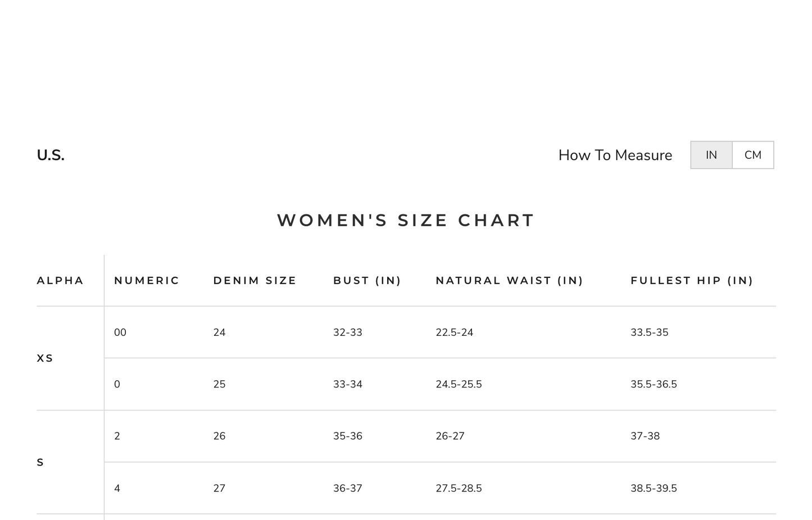
Task: Select the XS alpha size label
Action: pyautogui.click(x=45, y=358)
